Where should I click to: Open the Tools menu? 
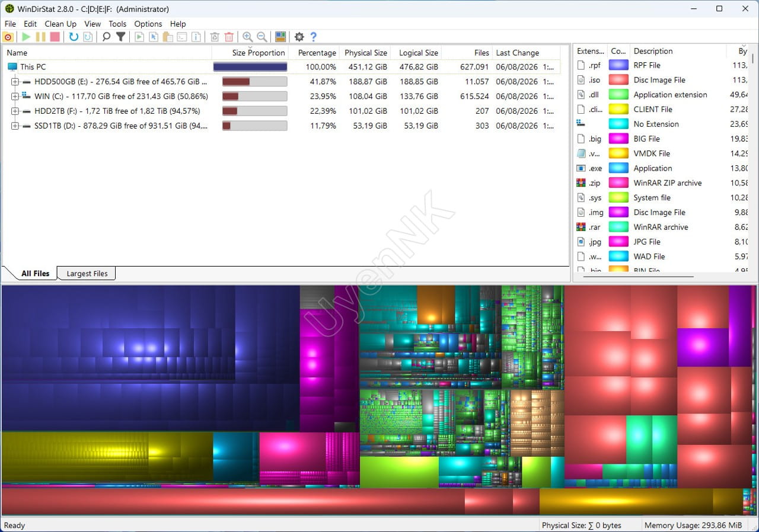click(117, 24)
